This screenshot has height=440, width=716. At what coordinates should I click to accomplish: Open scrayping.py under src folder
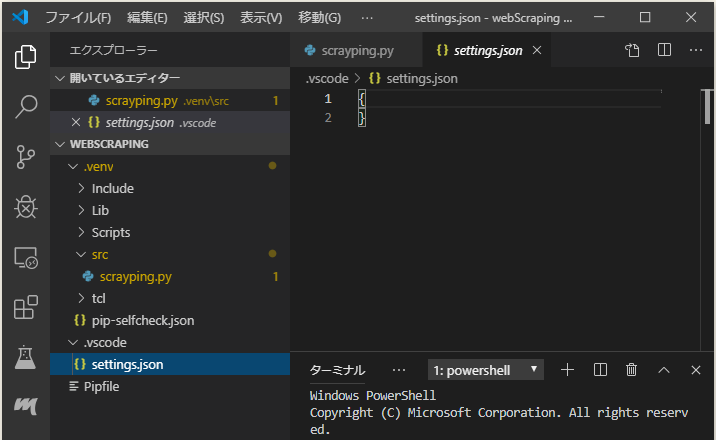pos(170,276)
